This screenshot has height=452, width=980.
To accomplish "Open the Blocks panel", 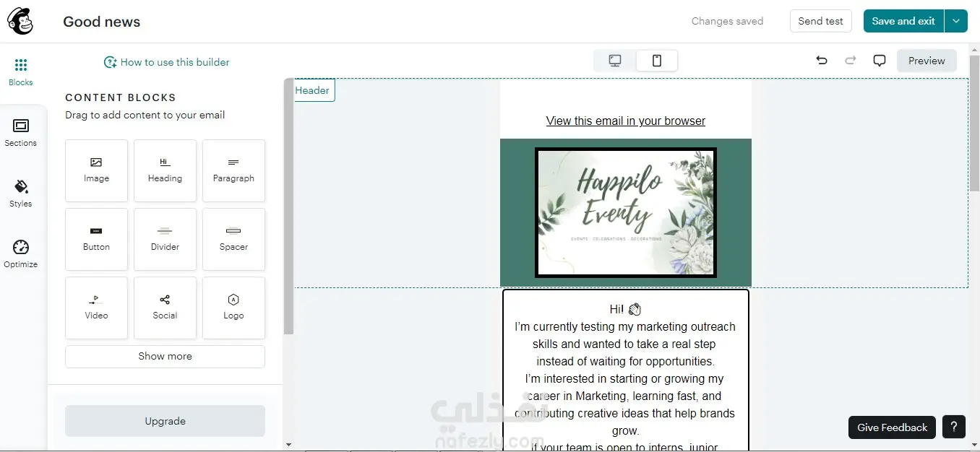I will [21, 72].
